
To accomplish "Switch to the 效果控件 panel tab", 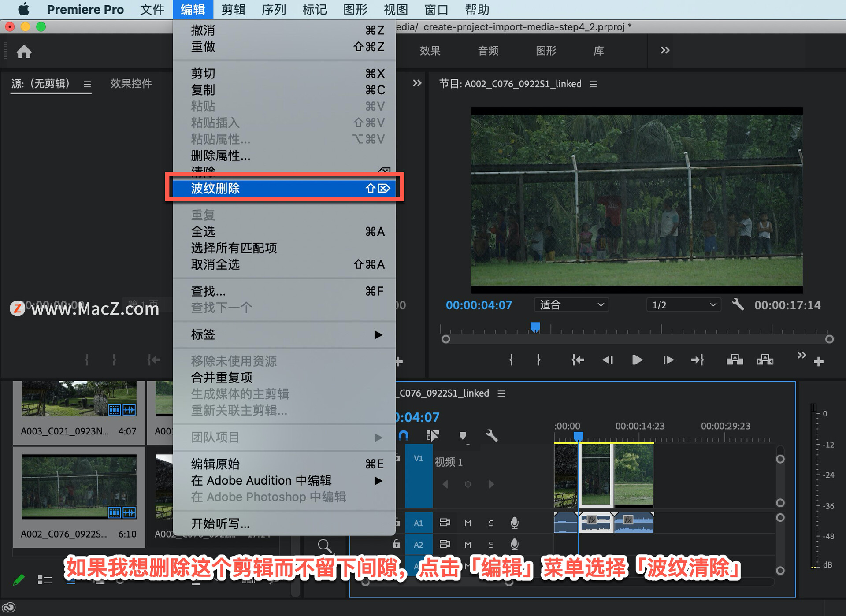I will point(131,84).
